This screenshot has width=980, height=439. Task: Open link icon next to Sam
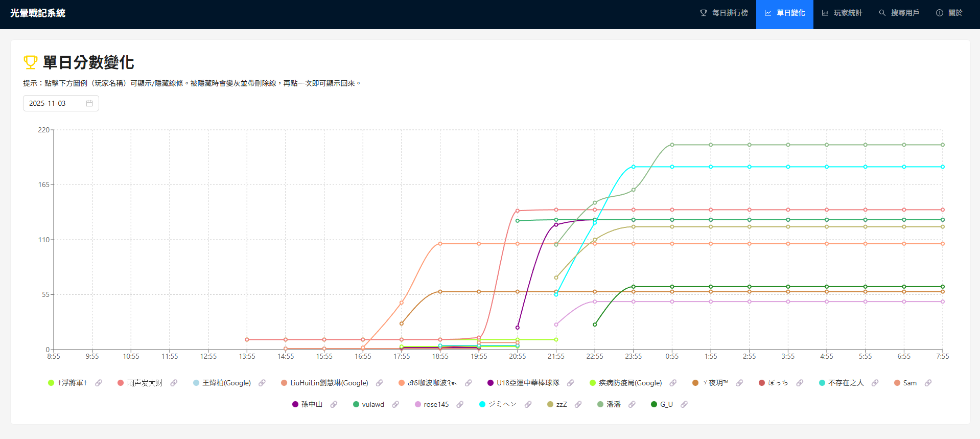(928, 383)
